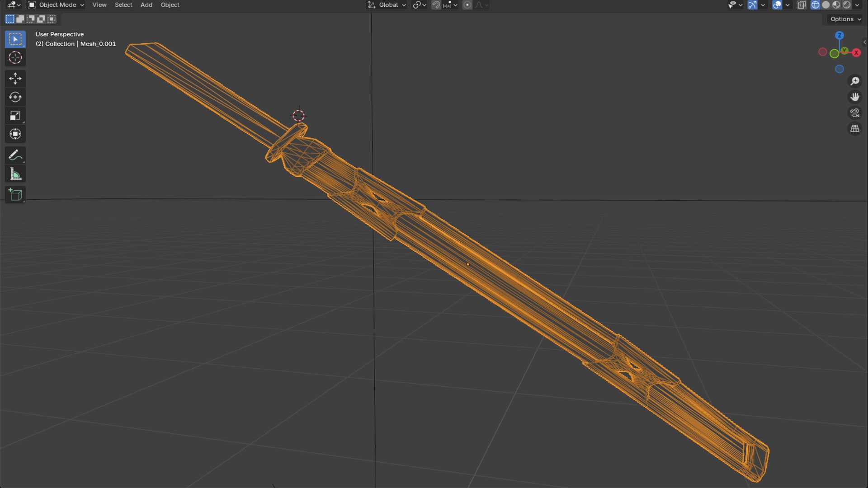Set selection mode to Intersect
Viewport: 868px width, 488px height.
pos(51,19)
